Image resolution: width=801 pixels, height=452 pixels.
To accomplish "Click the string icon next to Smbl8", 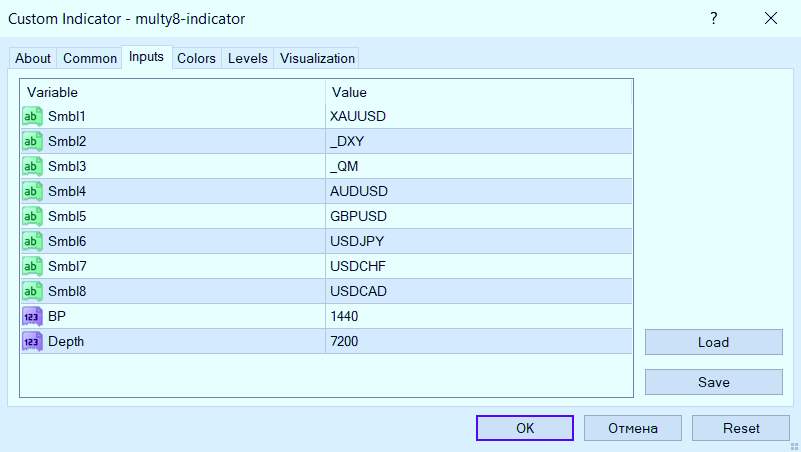I will [x=31, y=291].
